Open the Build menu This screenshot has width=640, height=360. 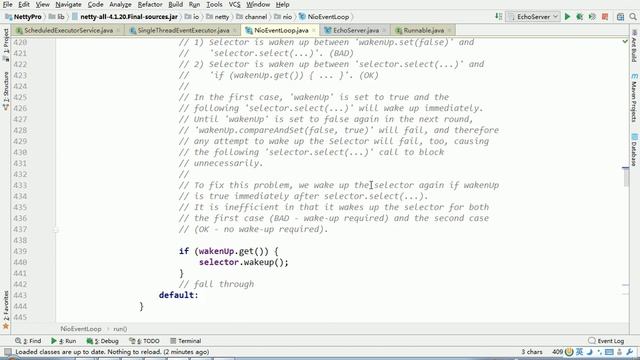coord(176,4)
